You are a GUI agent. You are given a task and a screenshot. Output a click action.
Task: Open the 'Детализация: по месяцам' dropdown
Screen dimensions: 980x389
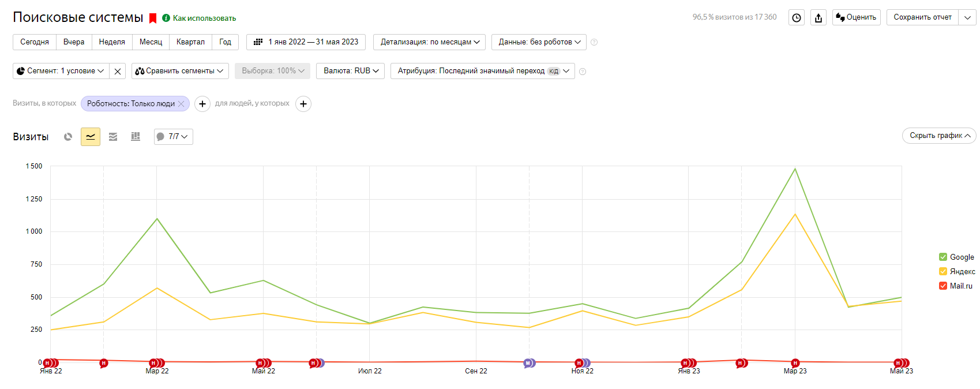(430, 42)
